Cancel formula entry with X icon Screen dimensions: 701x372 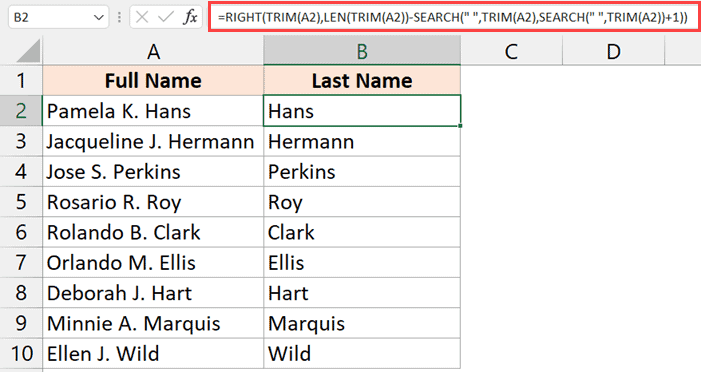(142, 17)
